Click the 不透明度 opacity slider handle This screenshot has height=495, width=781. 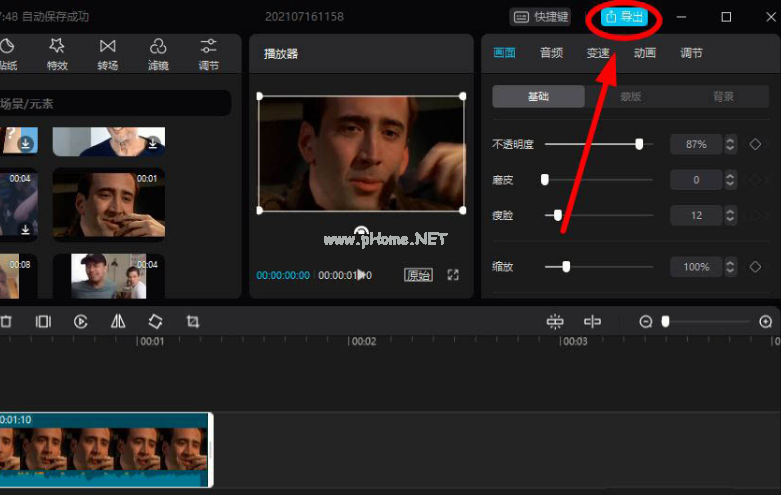[x=639, y=144]
